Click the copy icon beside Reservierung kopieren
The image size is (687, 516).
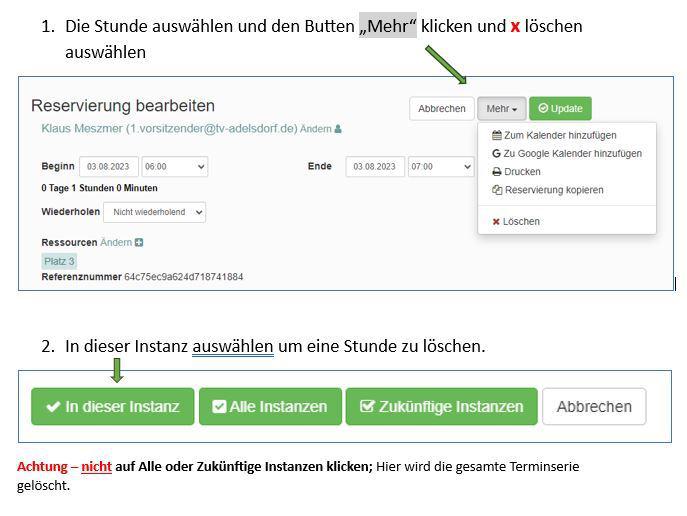pos(497,190)
